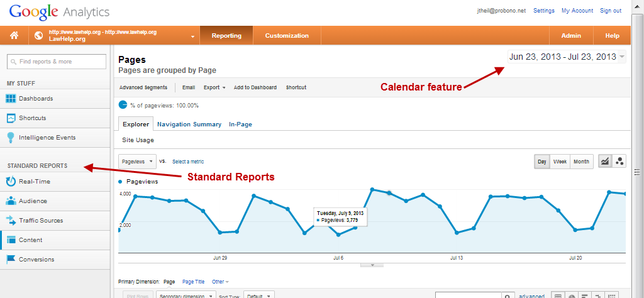
Task: Set graph interval to Month
Action: 581,162
